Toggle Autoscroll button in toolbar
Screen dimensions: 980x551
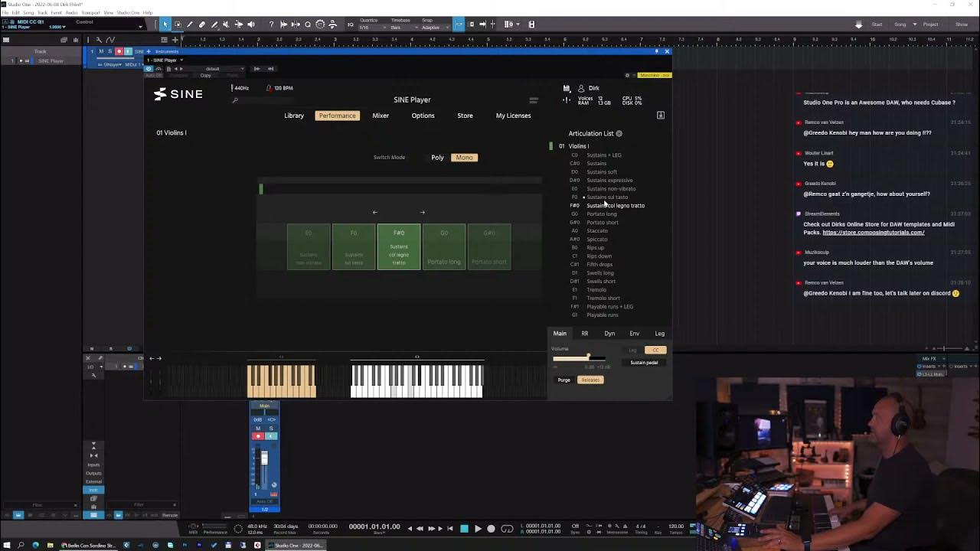(x=459, y=24)
